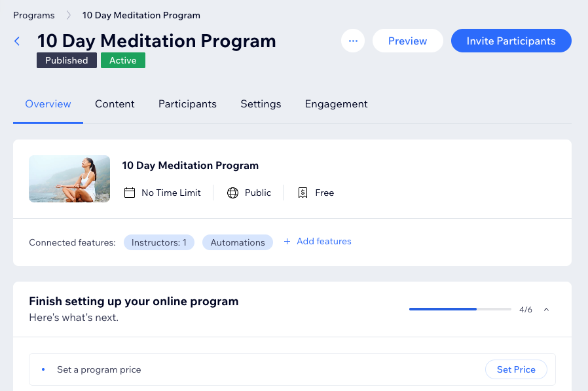
Task: Click the globe Public visibility icon
Action: pyautogui.click(x=232, y=193)
